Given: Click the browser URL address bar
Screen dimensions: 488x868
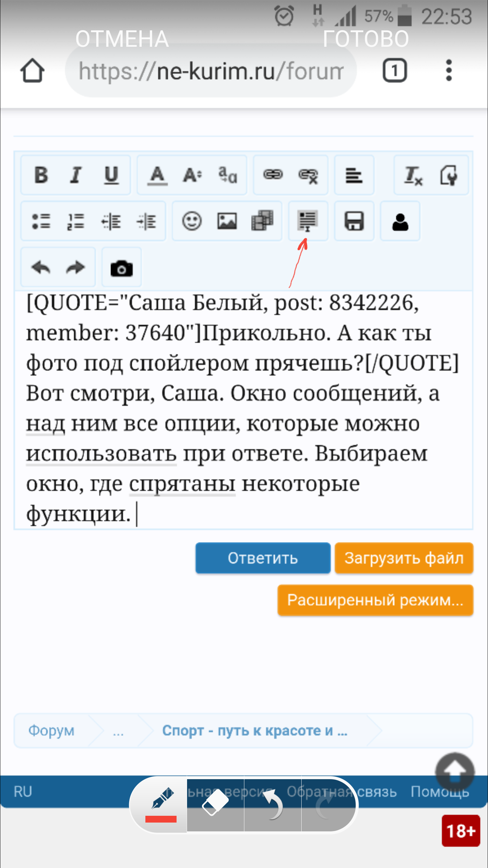Looking at the screenshot, I should (211, 71).
